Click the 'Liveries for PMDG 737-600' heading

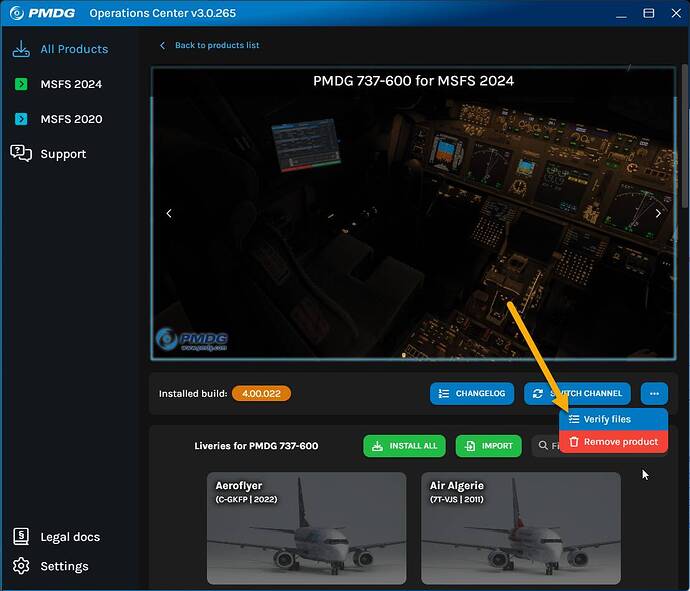(x=256, y=446)
